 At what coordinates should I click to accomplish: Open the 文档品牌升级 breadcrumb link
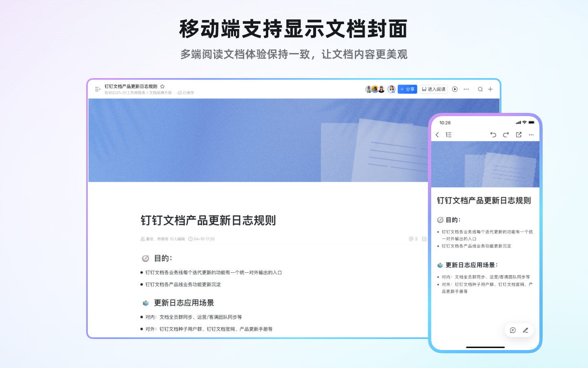160,93
